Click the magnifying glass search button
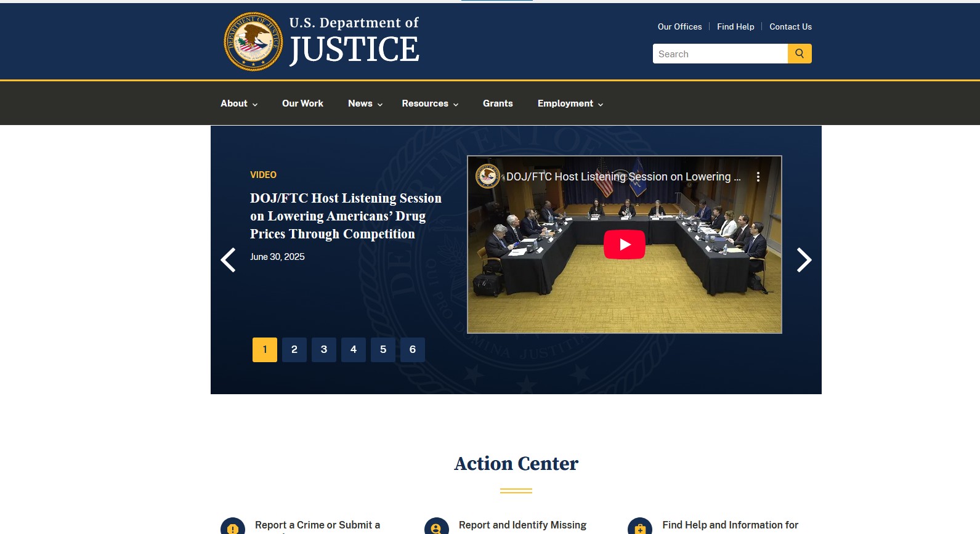The width and height of the screenshot is (980, 534). coord(800,54)
